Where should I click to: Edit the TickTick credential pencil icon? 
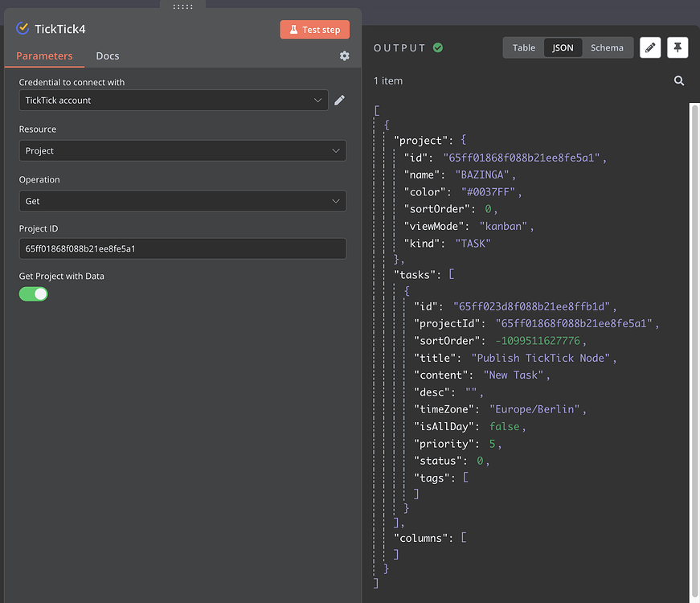(x=340, y=100)
